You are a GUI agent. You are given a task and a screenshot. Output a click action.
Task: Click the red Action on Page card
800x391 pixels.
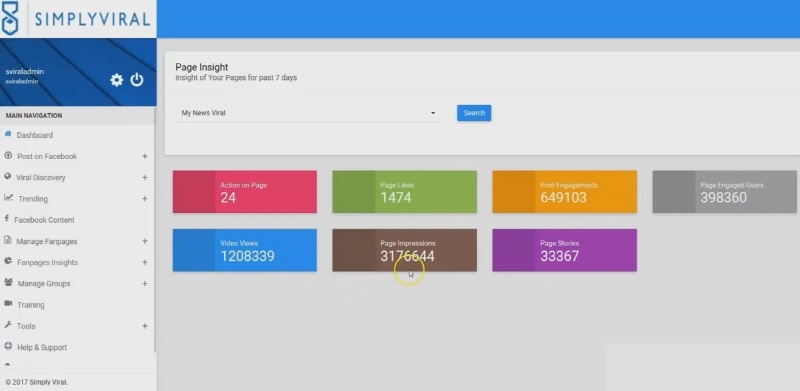245,191
